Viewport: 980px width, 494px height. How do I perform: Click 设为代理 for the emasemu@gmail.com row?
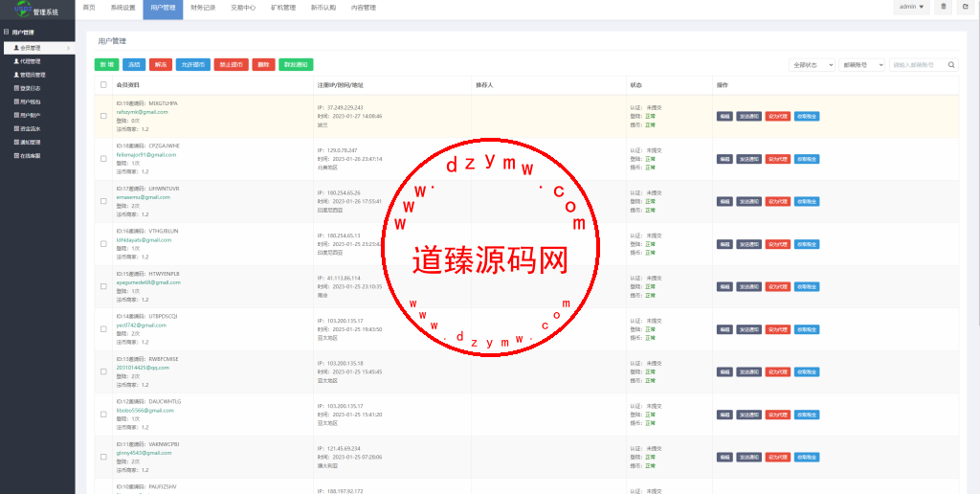coord(778,201)
